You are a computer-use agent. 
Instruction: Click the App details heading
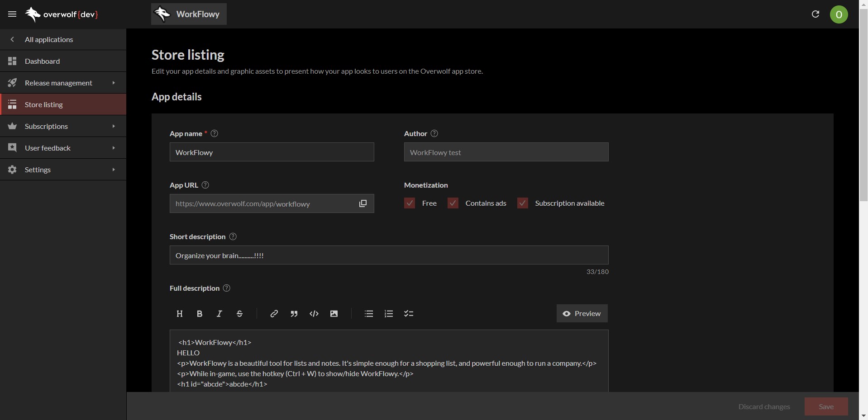tap(176, 97)
